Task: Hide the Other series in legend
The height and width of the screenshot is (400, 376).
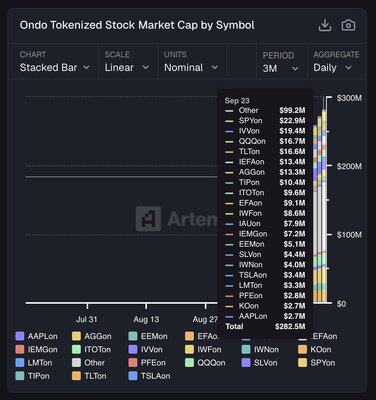Action: tap(89, 363)
